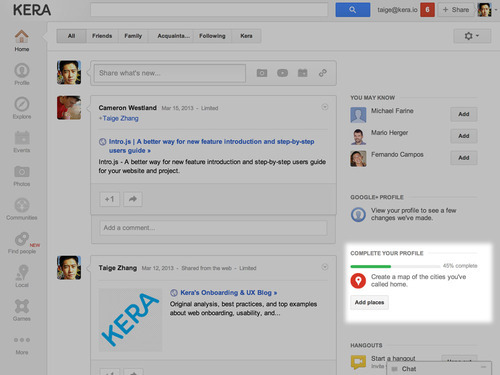Viewport: 500px width, 375px height.
Task: Click Fernando Campos's profile picture
Action: coord(358,159)
